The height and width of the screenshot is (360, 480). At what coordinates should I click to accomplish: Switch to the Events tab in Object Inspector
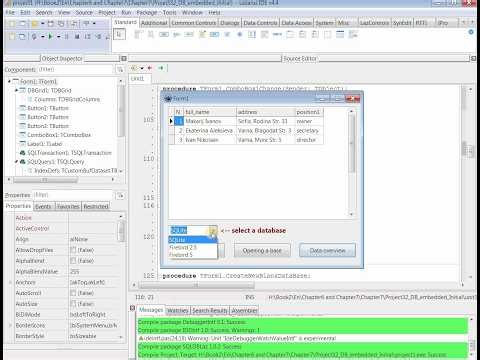[x=43, y=207]
